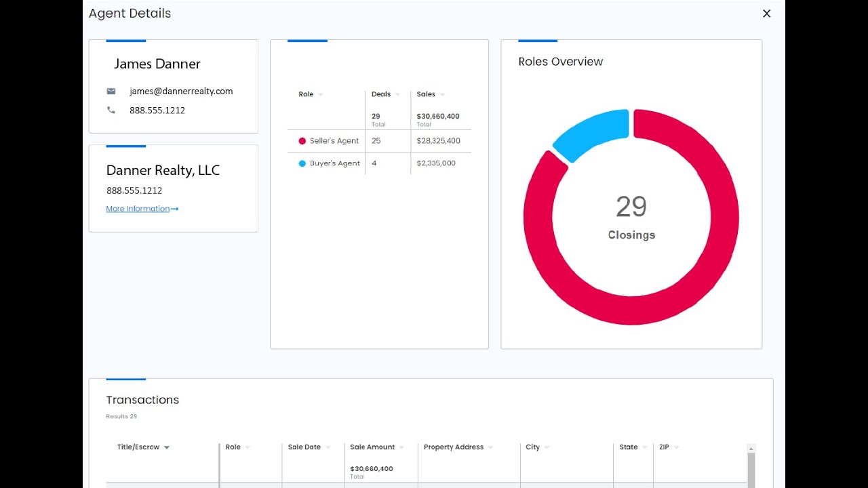Click the 4 deals cell for Buyer's Agent
The image size is (868, 488).
coord(374,163)
